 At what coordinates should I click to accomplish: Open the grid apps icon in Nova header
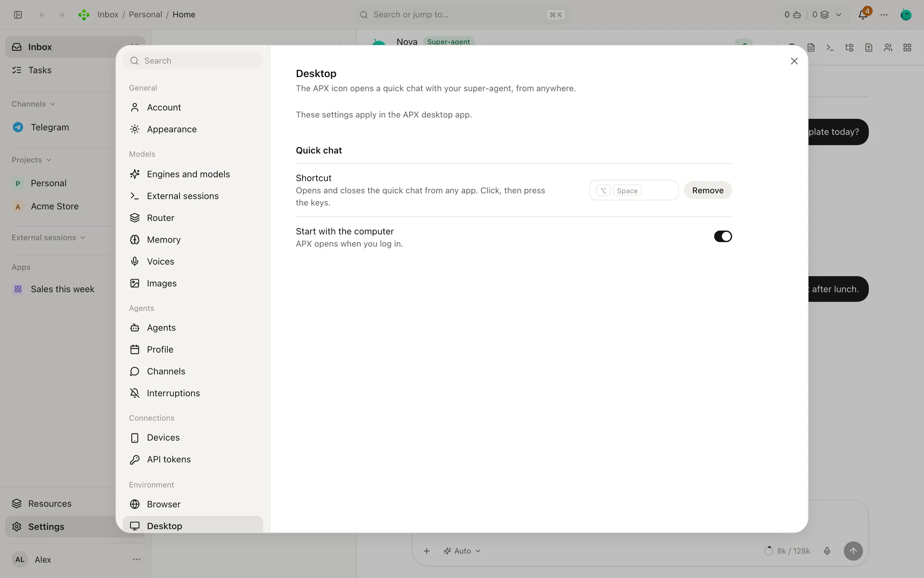click(x=907, y=48)
